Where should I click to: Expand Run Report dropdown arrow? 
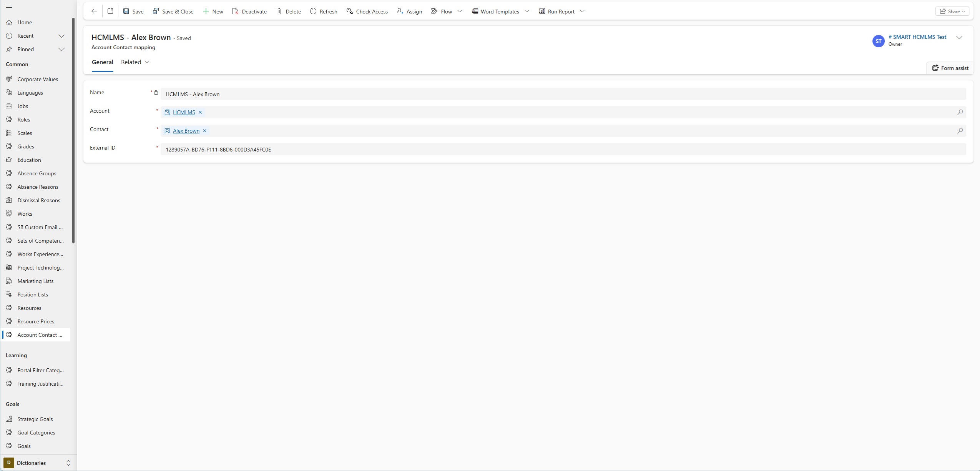582,12
